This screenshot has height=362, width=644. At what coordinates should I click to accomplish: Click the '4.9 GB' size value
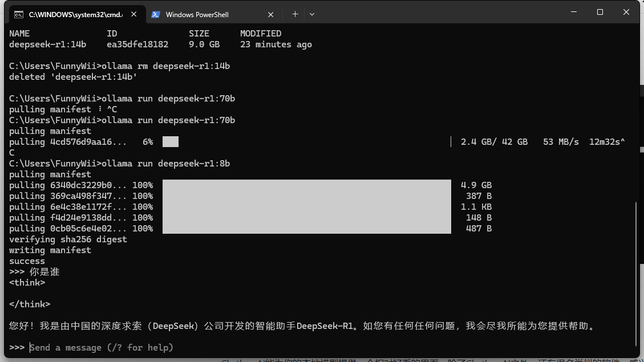coord(476,185)
